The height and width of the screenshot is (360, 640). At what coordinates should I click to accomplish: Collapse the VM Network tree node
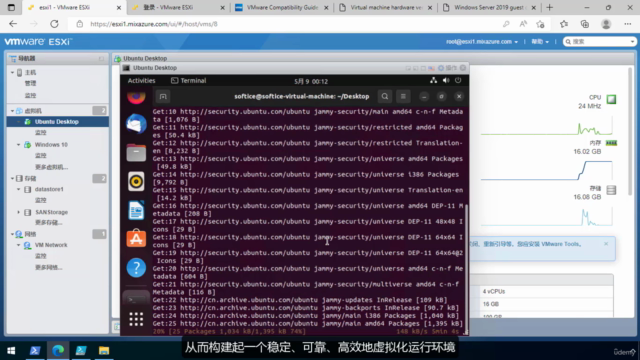[18, 245]
